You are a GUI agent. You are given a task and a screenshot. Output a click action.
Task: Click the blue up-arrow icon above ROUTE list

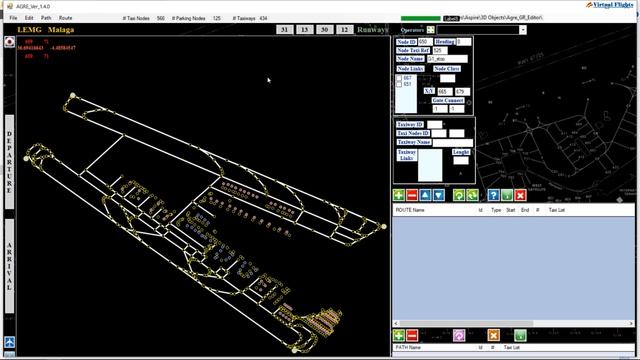click(425, 195)
